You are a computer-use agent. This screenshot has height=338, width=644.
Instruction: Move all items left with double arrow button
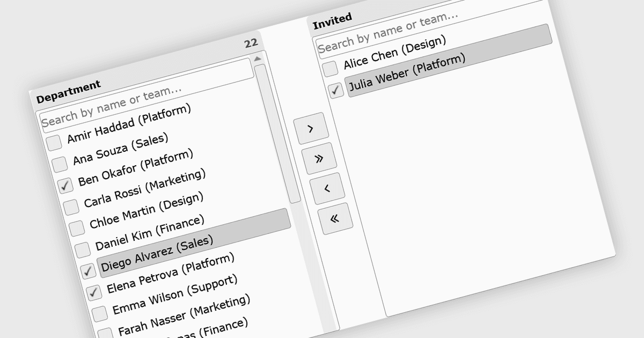334,218
